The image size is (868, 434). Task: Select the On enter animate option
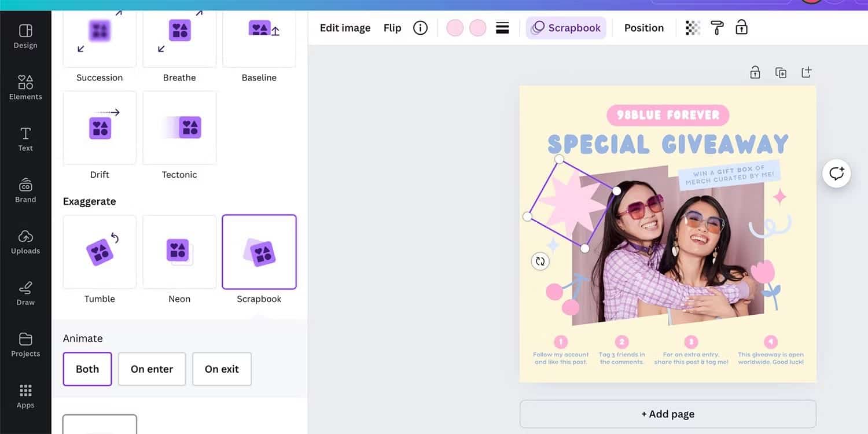pyautogui.click(x=152, y=369)
